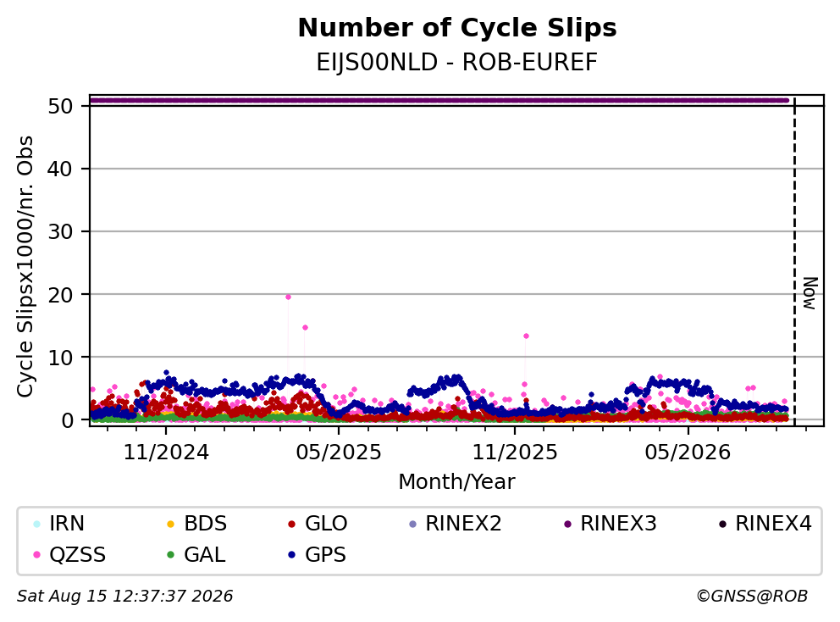The image size is (840, 622).
Task: Click the dashed Now vertical marker line
Action: click(794, 260)
